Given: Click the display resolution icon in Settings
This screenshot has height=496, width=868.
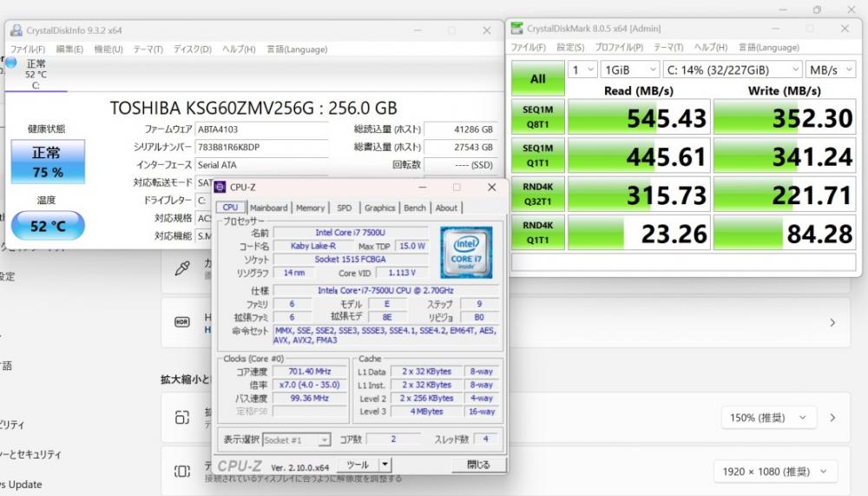Looking at the screenshot, I should tap(182, 471).
